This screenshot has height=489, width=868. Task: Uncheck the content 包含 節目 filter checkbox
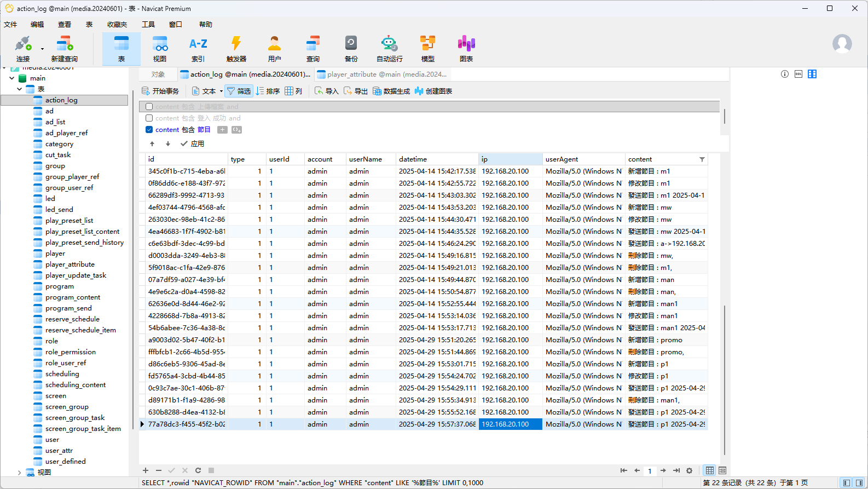(149, 130)
